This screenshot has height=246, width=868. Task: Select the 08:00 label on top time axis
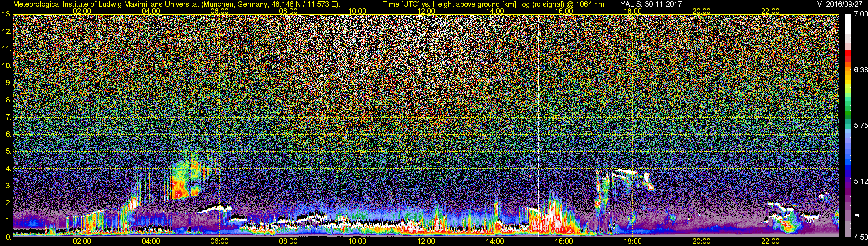(288, 11)
